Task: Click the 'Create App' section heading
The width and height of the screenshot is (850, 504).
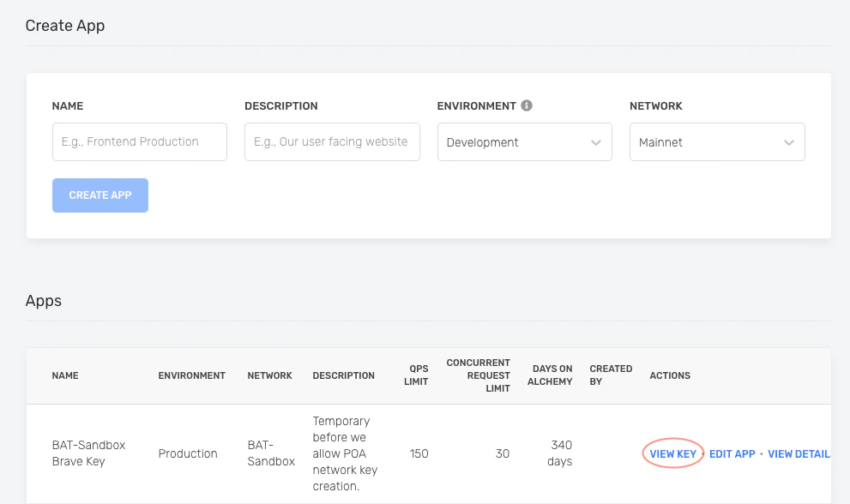Action: coord(65,26)
